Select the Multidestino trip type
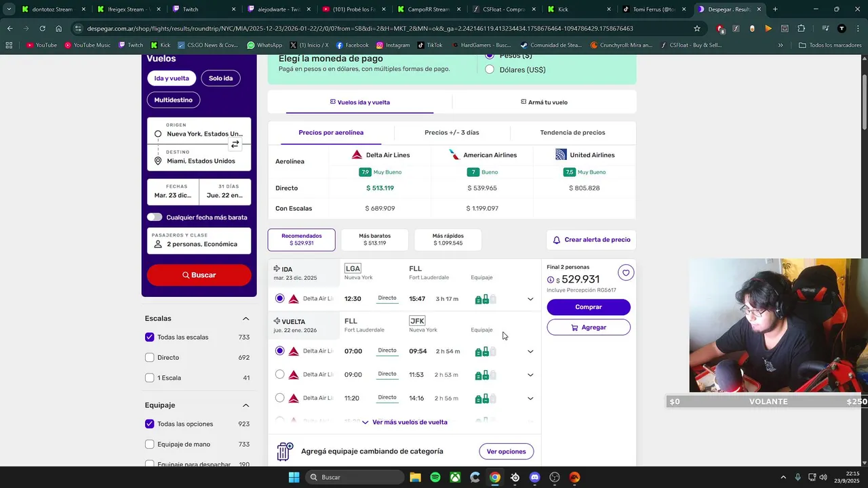Screen dimensions: 868x488 [173, 100]
